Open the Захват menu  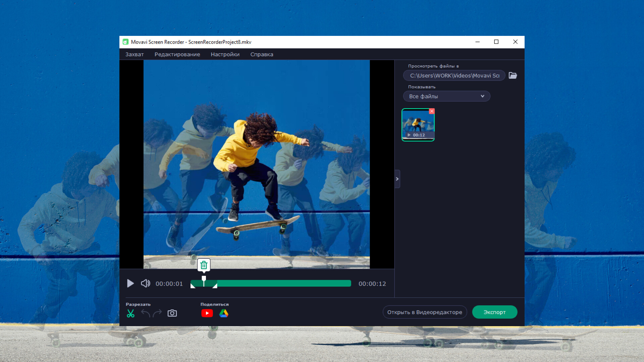(x=135, y=54)
